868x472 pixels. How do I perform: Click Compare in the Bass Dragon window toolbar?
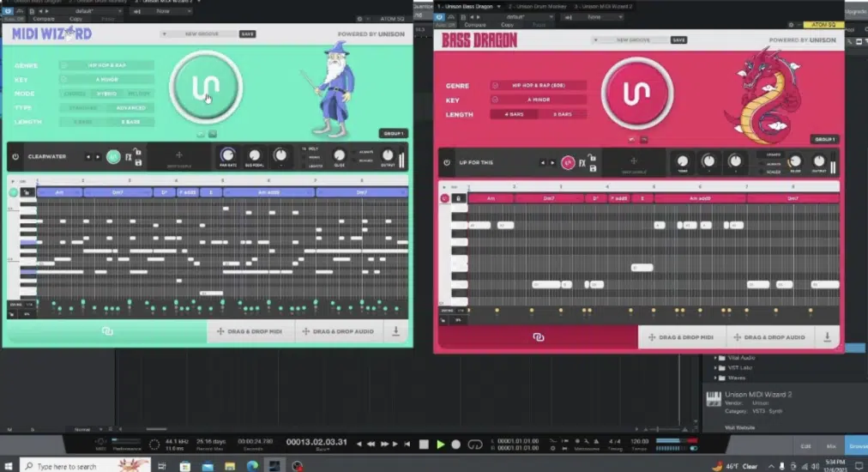[475, 25]
